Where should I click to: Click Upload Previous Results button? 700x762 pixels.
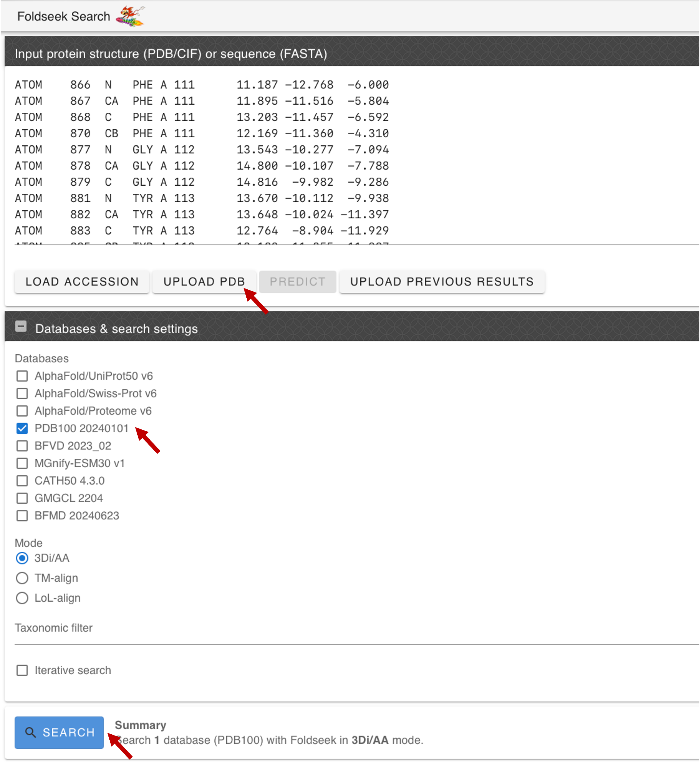coord(442,282)
